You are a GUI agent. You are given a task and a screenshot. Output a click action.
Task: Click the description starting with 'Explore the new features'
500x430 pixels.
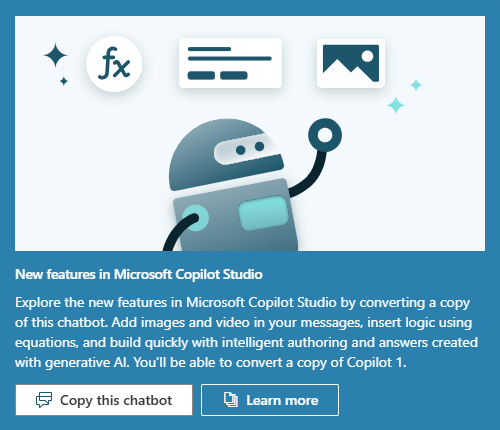[x=247, y=332]
